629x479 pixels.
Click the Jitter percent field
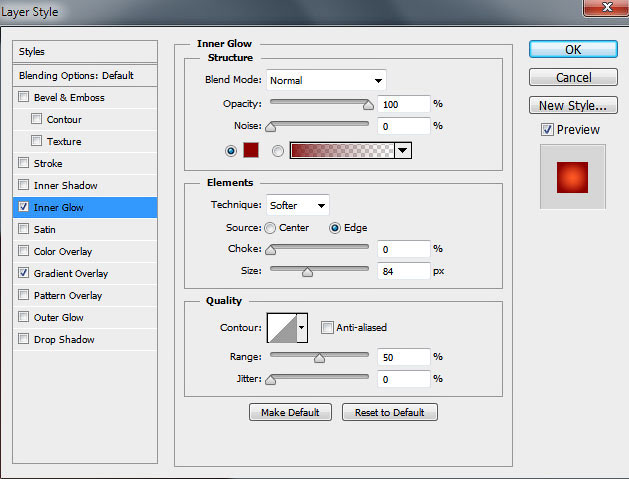(404, 379)
